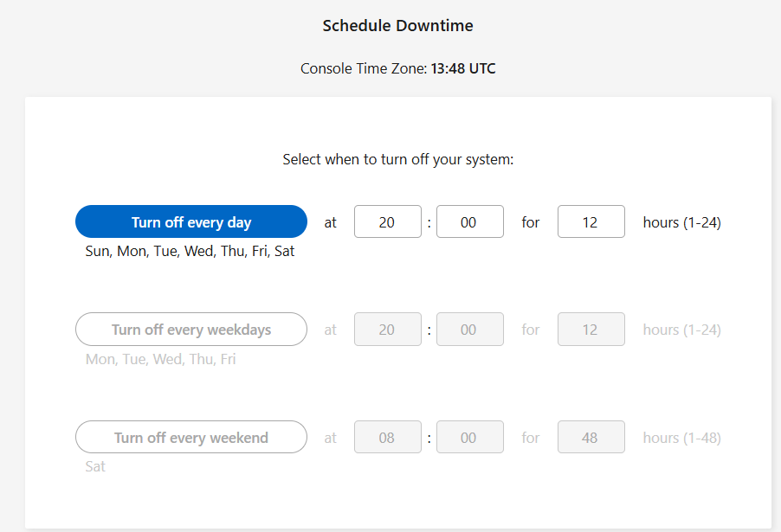781x532 pixels.
Task: Click the minutes field in the weekend row
Action: coord(469,438)
